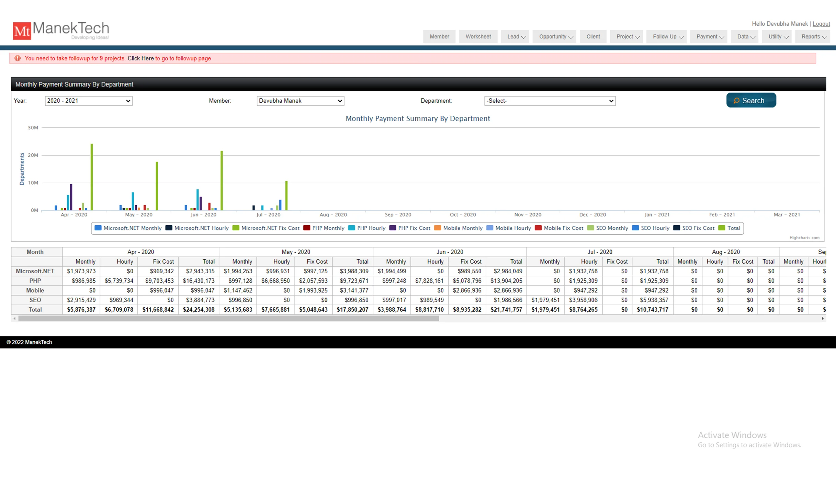Click the $16,430,173 PHP total cell

click(199, 281)
